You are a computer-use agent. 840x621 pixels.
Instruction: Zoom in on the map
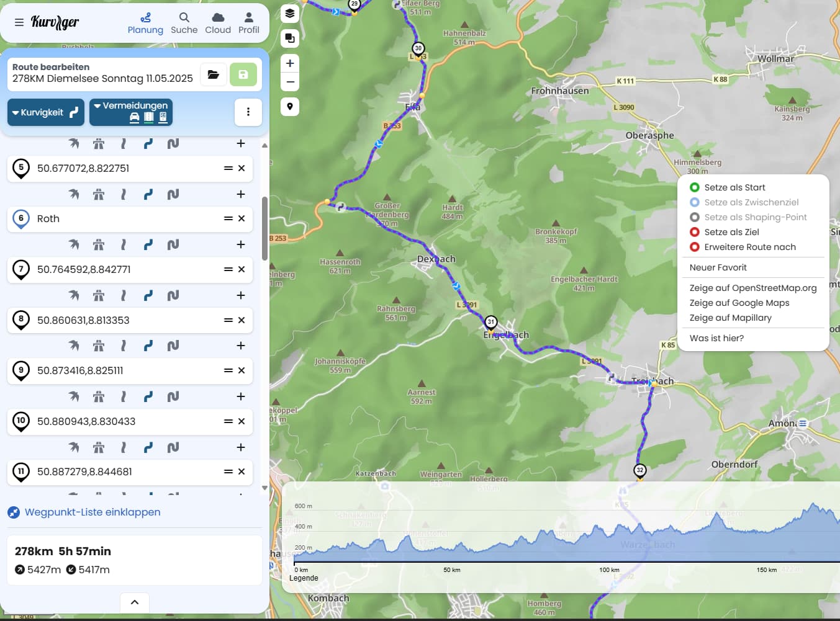(290, 63)
